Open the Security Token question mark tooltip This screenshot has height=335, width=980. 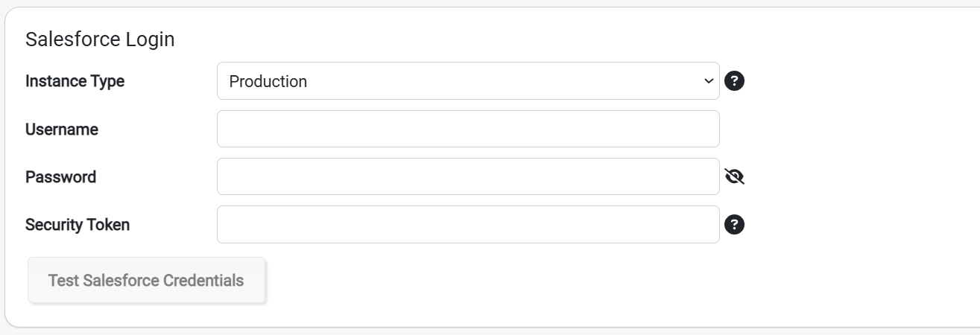(x=735, y=224)
